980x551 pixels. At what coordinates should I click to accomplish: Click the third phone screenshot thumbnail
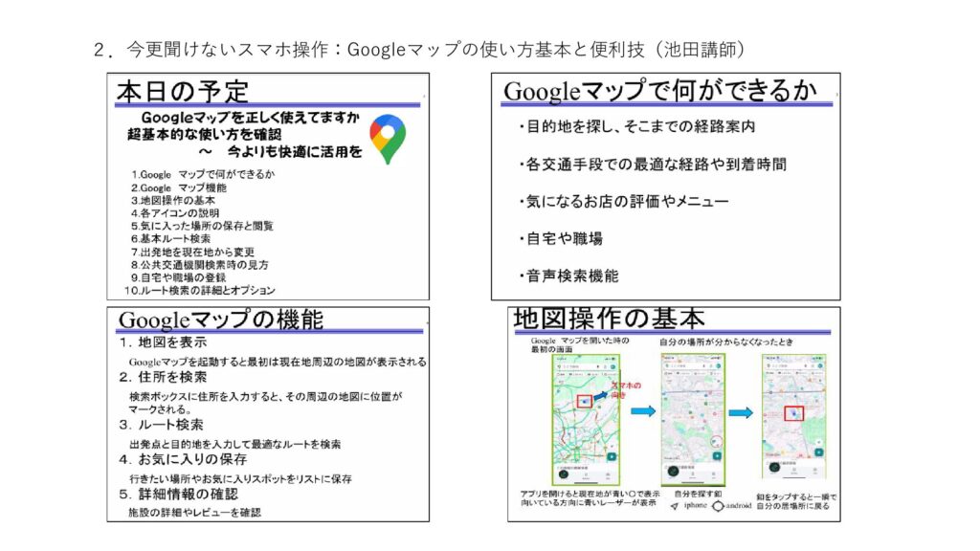click(793, 417)
